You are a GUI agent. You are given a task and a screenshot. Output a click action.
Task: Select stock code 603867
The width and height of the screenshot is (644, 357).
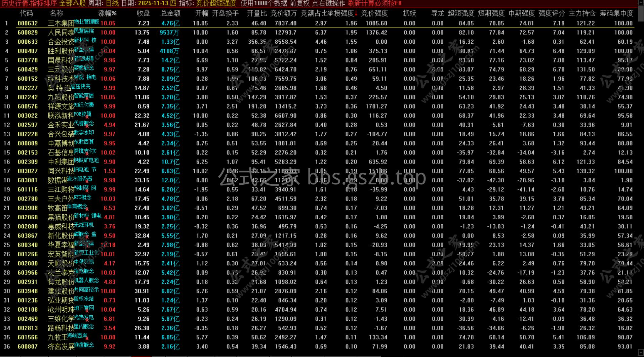click(28, 236)
